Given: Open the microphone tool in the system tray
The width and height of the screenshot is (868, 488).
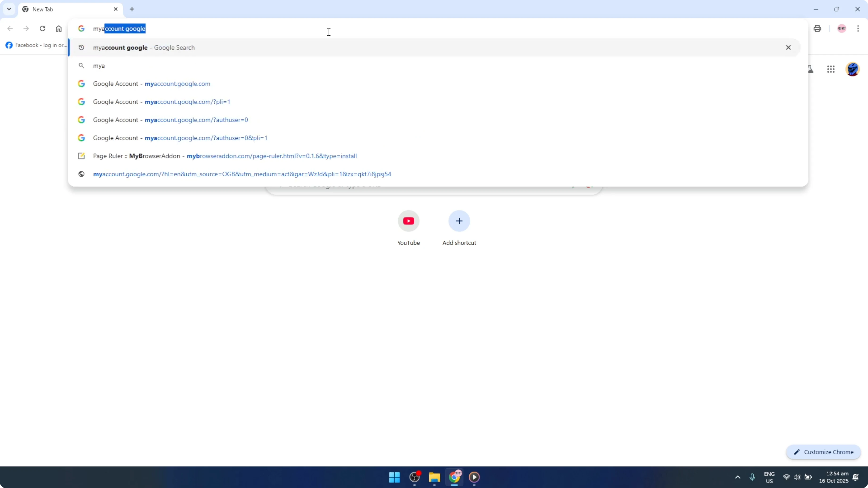Looking at the screenshot, I should pos(752,477).
